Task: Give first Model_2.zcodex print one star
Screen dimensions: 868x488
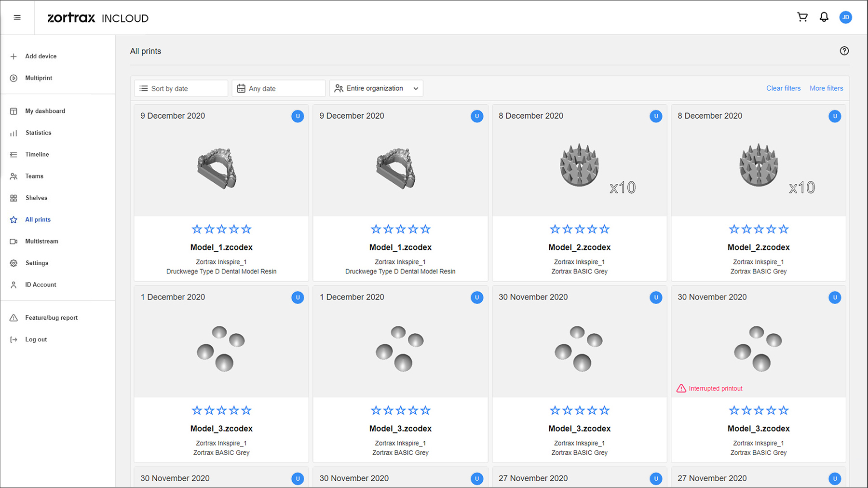Action: [x=555, y=230]
